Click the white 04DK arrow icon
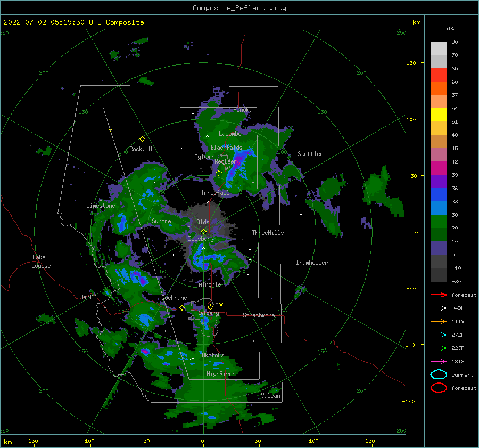The width and height of the screenshot is (479, 448). pyautogui.click(x=439, y=308)
